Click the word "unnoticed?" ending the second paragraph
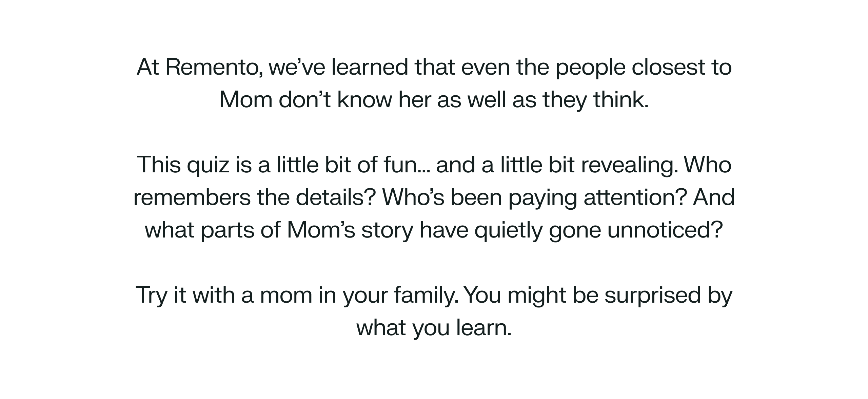Image resolution: width=868 pixels, height=399 pixels. click(x=665, y=230)
